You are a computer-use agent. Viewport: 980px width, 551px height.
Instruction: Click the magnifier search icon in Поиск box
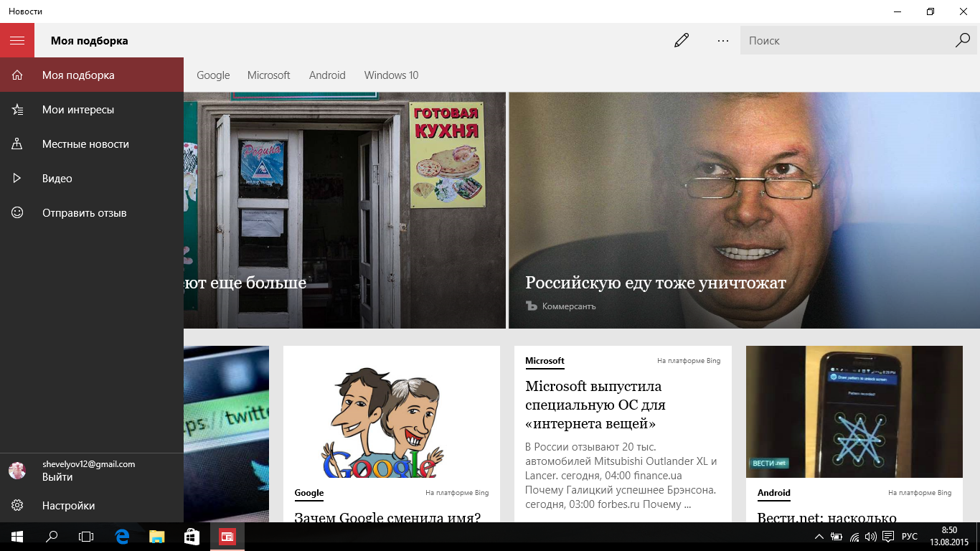(x=963, y=40)
